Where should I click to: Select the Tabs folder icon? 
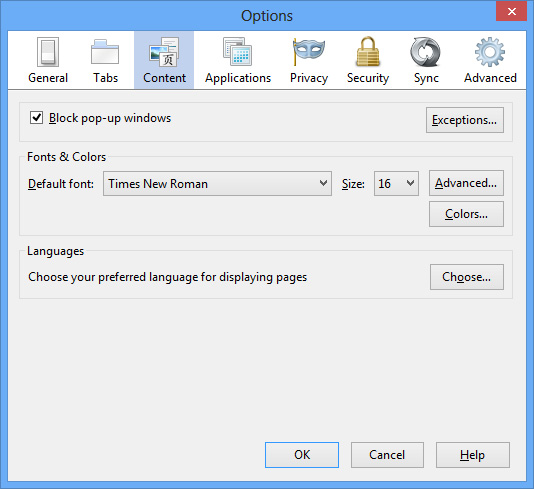pos(105,52)
